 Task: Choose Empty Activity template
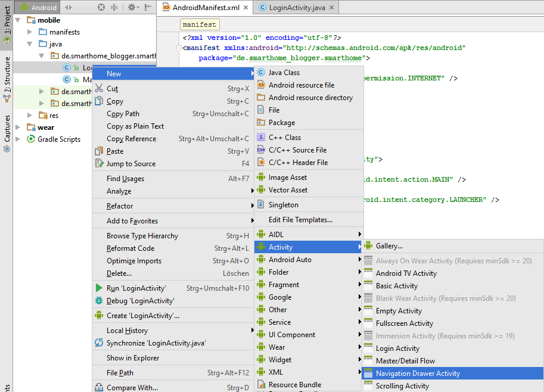[452, 310]
